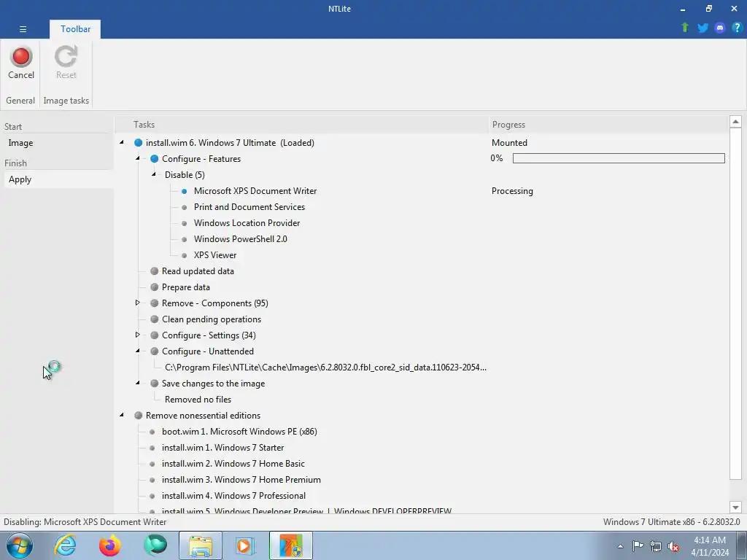Click the Tasks column header
Viewport: 747px width, 560px height.
click(x=302, y=125)
